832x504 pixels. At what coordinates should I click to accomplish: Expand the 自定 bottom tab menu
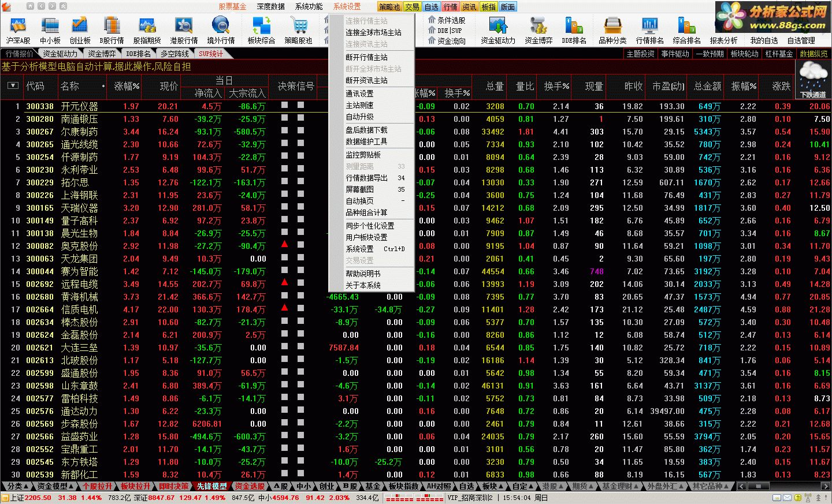522,486
